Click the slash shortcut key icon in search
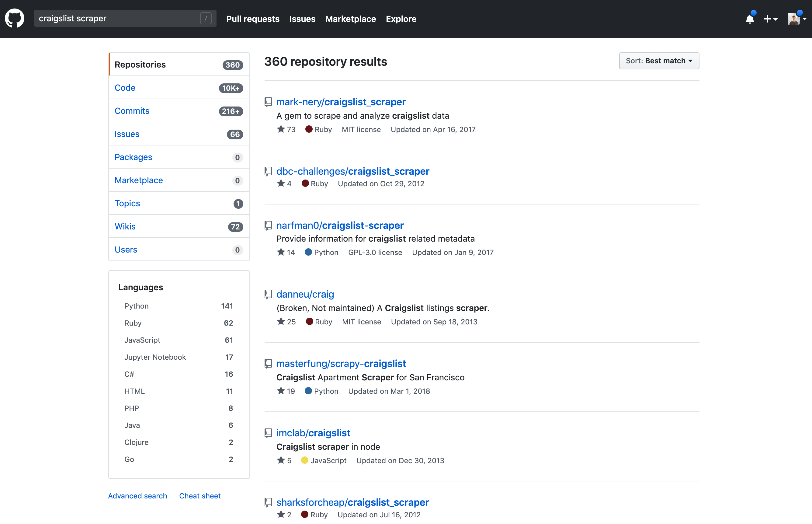The width and height of the screenshot is (812, 524). click(x=206, y=18)
